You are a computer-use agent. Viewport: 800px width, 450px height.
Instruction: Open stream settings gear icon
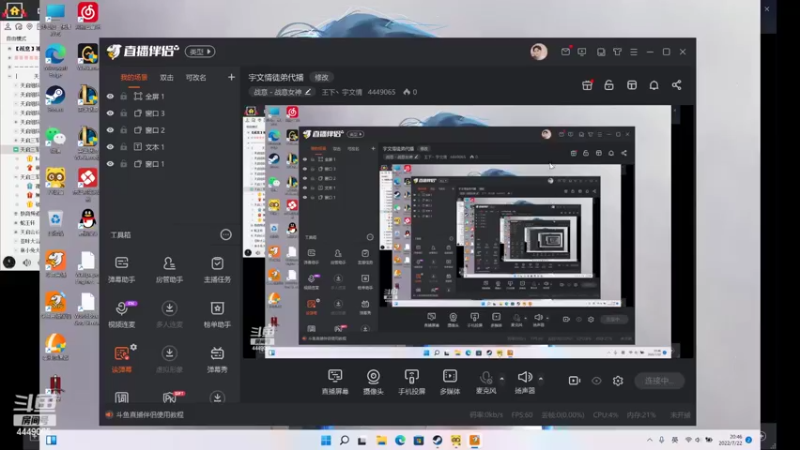618,381
